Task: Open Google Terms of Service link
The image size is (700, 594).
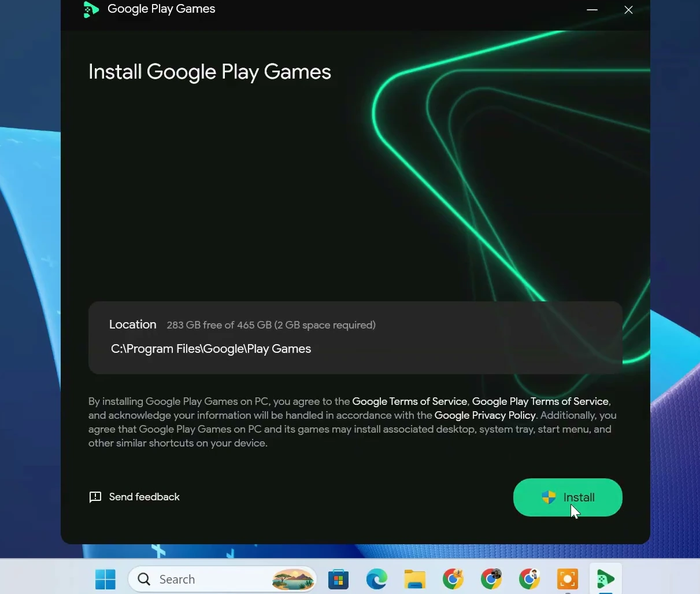Action: [409, 401]
